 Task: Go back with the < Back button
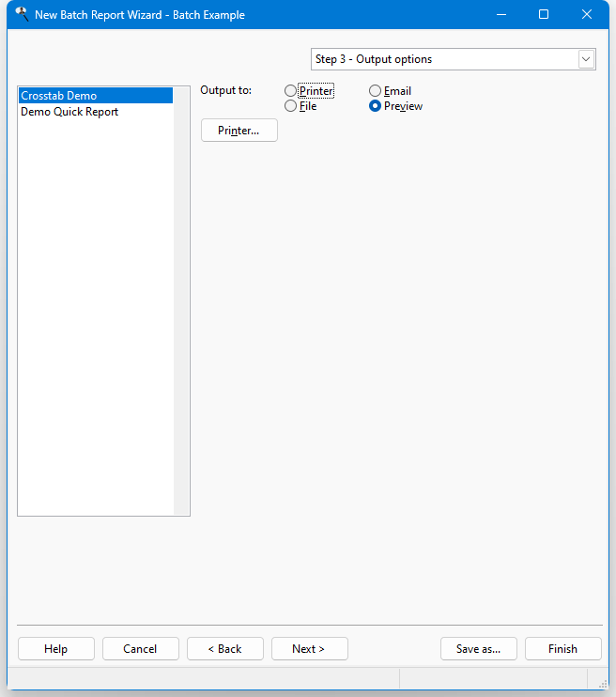pos(224,649)
